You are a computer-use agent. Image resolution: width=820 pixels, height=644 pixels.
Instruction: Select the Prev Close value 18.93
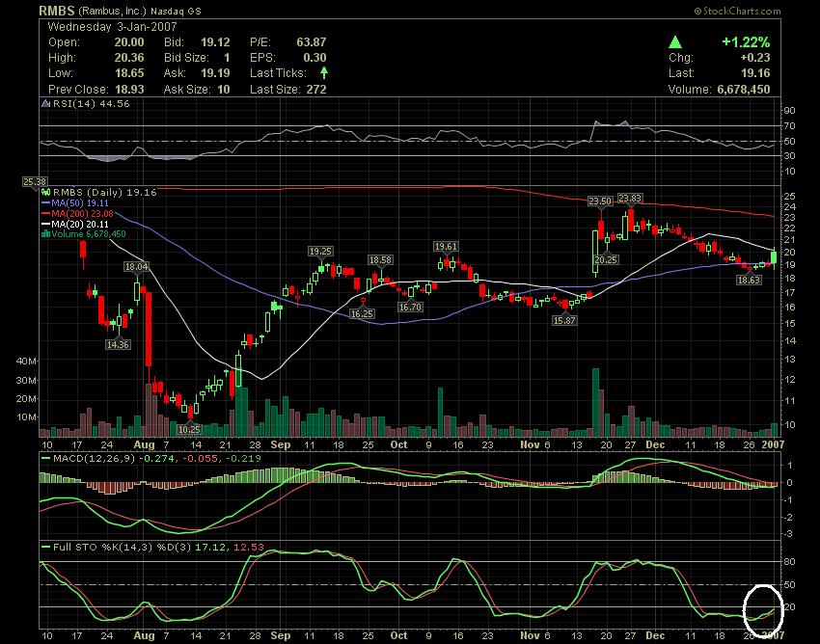click(129, 90)
